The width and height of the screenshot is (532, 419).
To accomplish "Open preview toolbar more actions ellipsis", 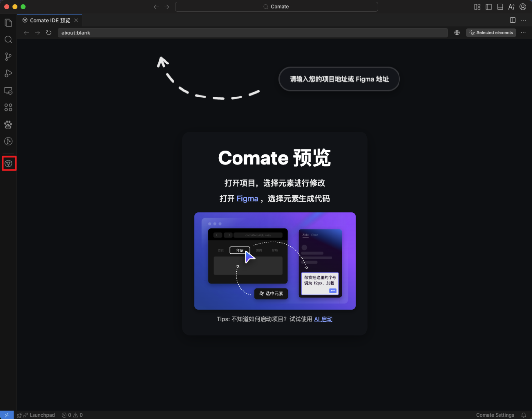I will (523, 33).
